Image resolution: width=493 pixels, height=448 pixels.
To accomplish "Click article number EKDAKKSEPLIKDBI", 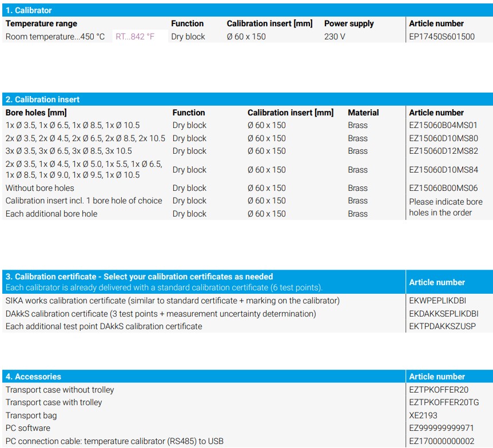I will [444, 314].
